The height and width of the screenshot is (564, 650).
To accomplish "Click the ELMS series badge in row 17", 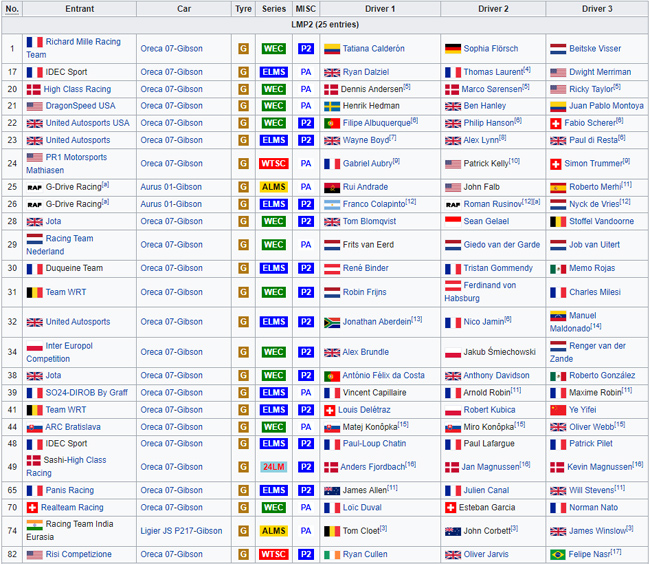I will click(274, 72).
